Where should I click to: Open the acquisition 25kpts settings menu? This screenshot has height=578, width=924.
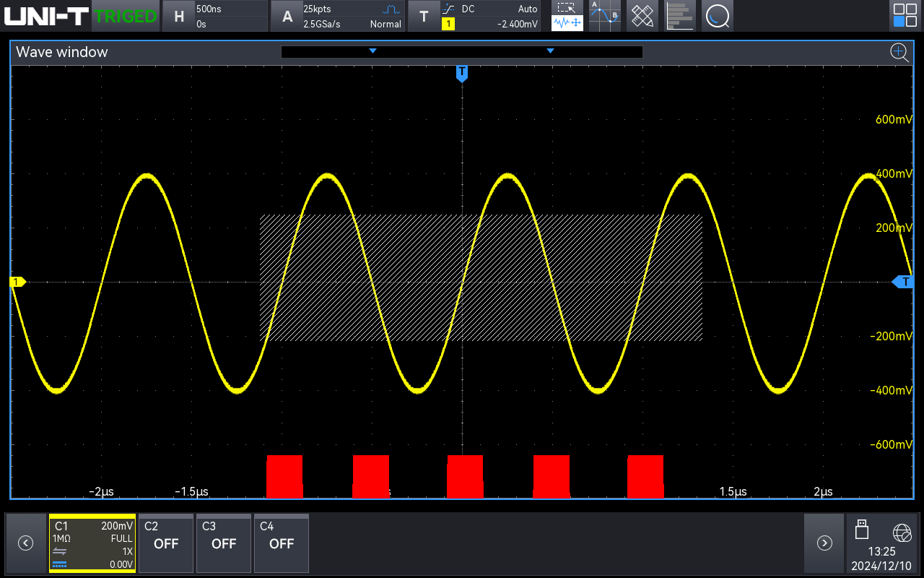[x=338, y=16]
